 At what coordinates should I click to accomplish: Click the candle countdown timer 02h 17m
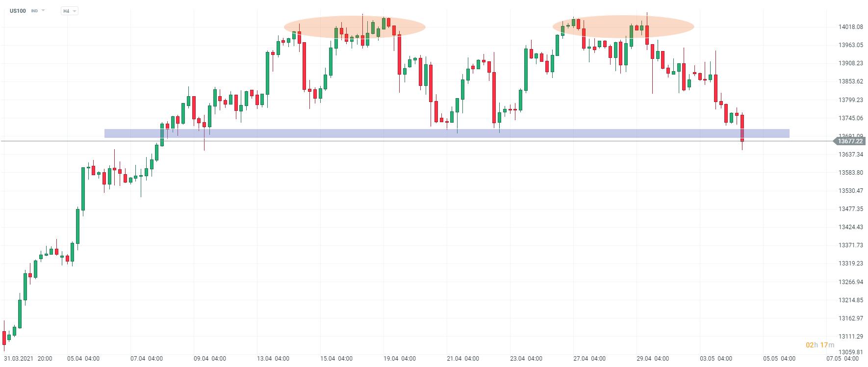pyautogui.click(x=819, y=345)
